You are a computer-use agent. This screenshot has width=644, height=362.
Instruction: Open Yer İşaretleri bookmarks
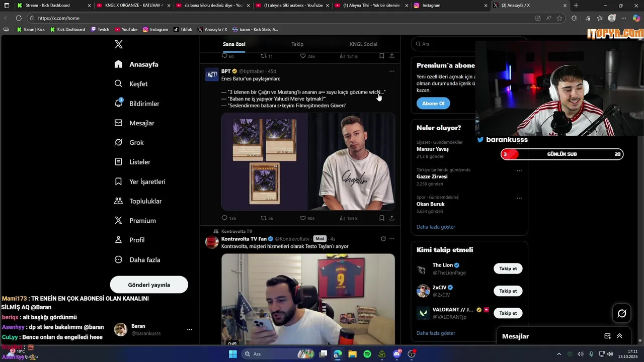coord(140,182)
